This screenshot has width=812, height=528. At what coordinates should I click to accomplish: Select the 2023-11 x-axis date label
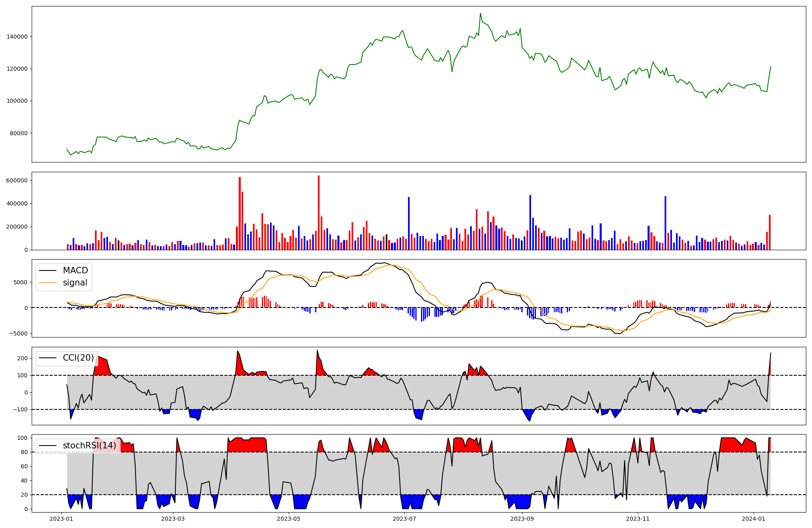tap(638, 519)
